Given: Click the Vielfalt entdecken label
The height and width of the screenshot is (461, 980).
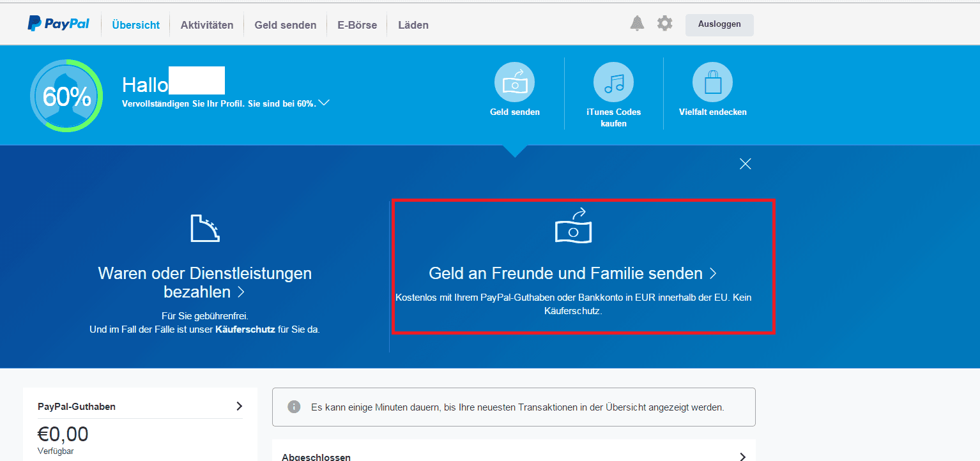Looking at the screenshot, I should pos(712,112).
